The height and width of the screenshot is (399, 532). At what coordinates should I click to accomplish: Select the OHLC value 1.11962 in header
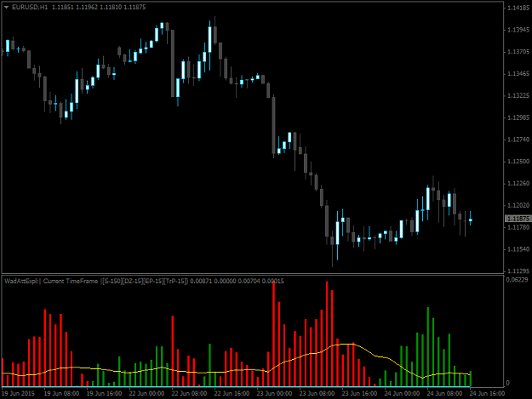click(87, 7)
